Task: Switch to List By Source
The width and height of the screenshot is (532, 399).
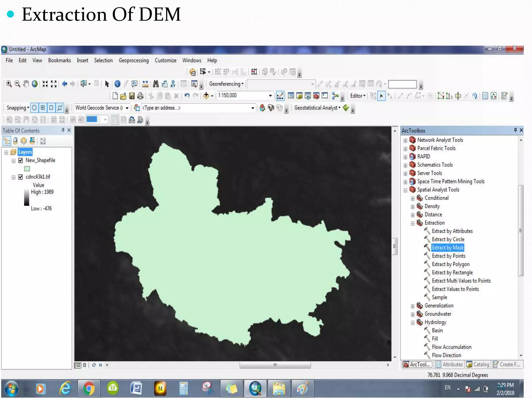Action: tap(15, 141)
